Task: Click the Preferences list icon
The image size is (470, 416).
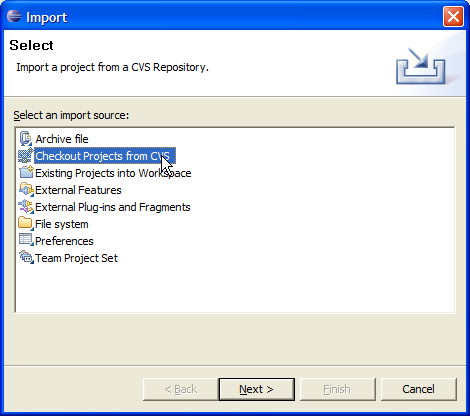Action: coord(26,240)
